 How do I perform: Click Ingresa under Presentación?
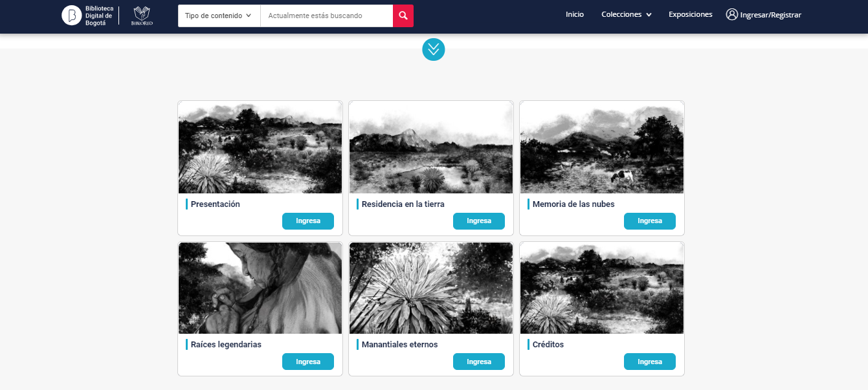tap(308, 221)
